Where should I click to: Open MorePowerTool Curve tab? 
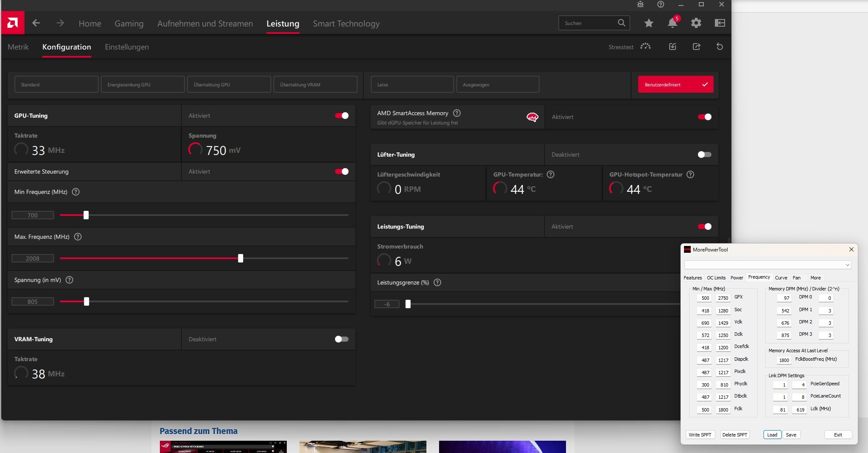click(x=781, y=278)
